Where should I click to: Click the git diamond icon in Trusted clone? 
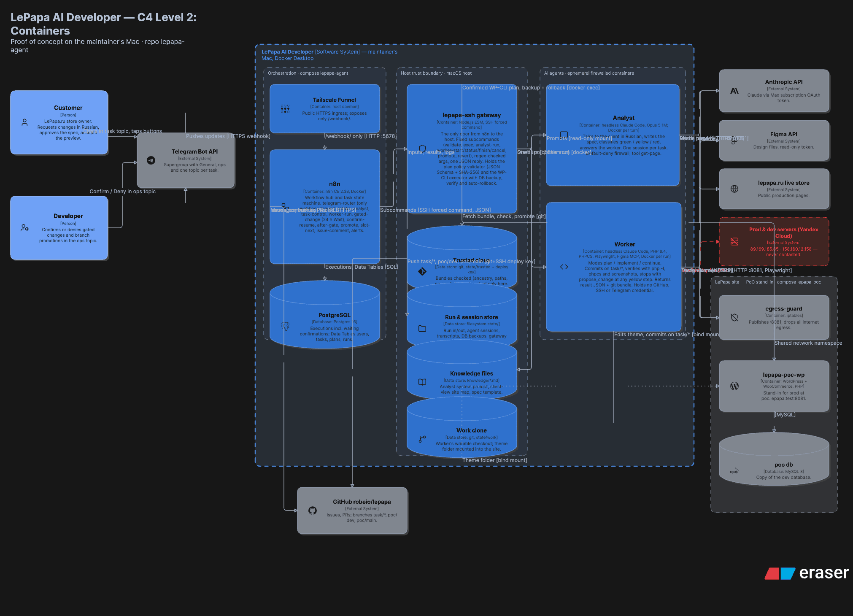coord(422,271)
